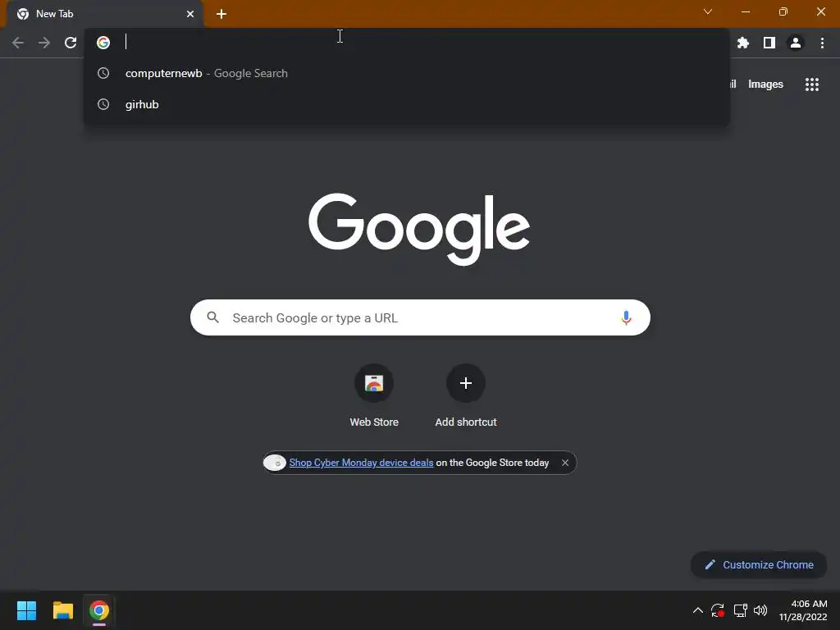840x630 pixels.
Task: Open the volume tray icon
Action: [x=760, y=610]
